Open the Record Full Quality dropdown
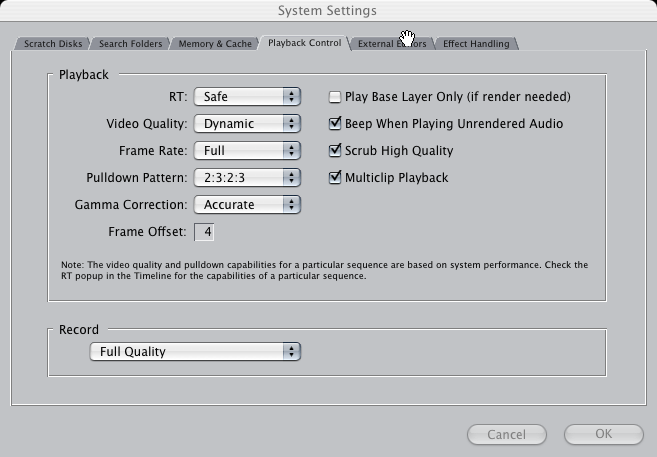657x457 pixels. point(195,351)
